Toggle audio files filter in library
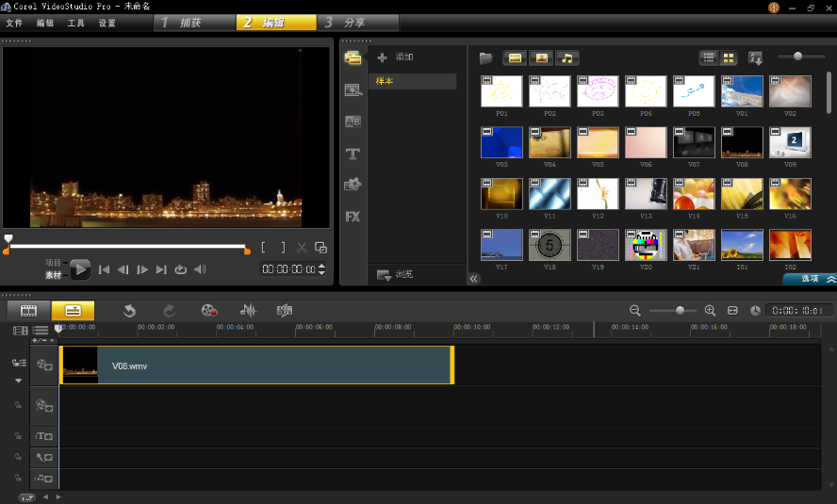The image size is (837, 504). pos(566,58)
